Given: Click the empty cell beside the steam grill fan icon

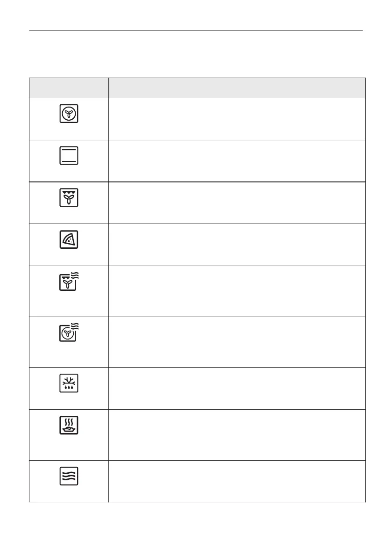Looking at the screenshot, I should tap(237, 291).
